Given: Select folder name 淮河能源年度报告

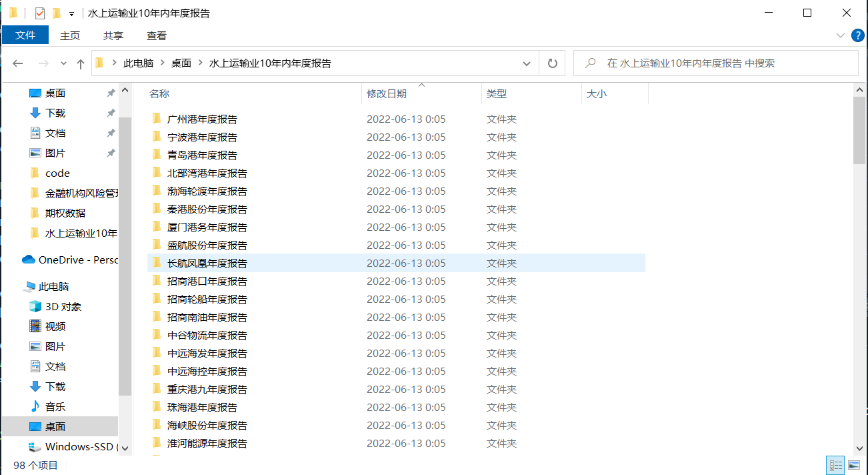Looking at the screenshot, I should pos(207,444).
